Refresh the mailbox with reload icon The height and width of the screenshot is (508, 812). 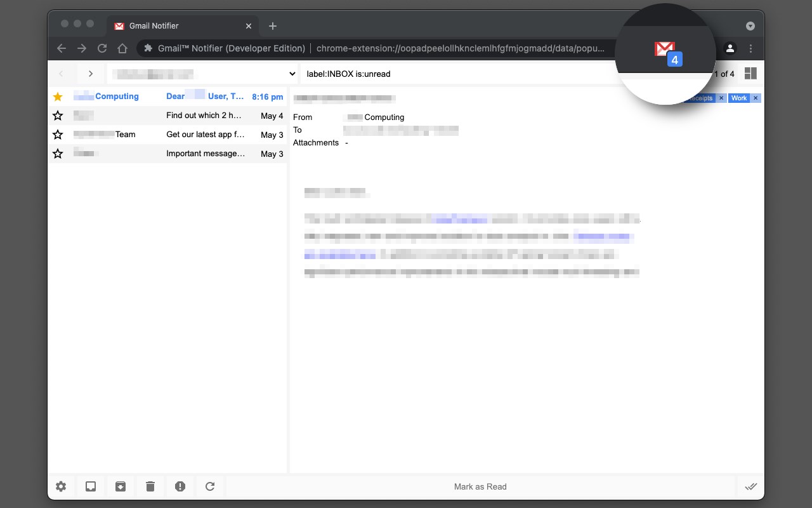210,486
